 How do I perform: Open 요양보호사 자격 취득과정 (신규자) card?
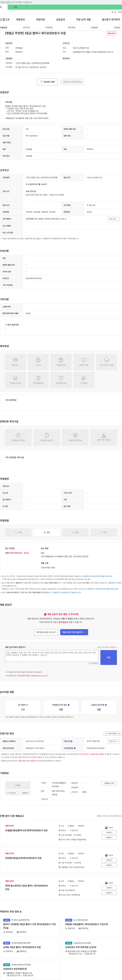92,948
